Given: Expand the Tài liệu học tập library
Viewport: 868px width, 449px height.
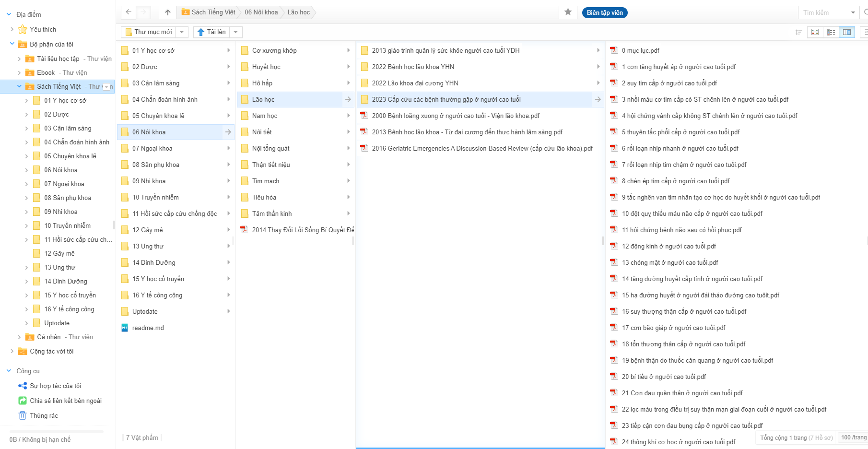Looking at the screenshot, I should point(19,59).
